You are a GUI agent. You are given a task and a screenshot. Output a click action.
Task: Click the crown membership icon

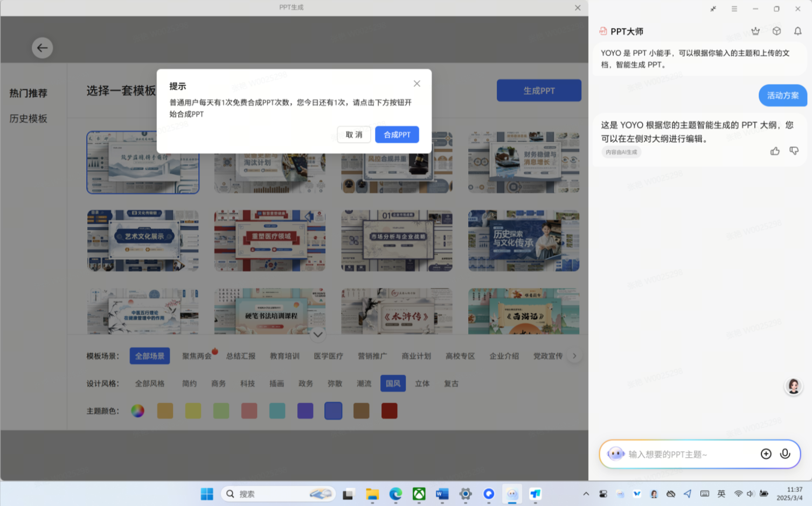(755, 31)
